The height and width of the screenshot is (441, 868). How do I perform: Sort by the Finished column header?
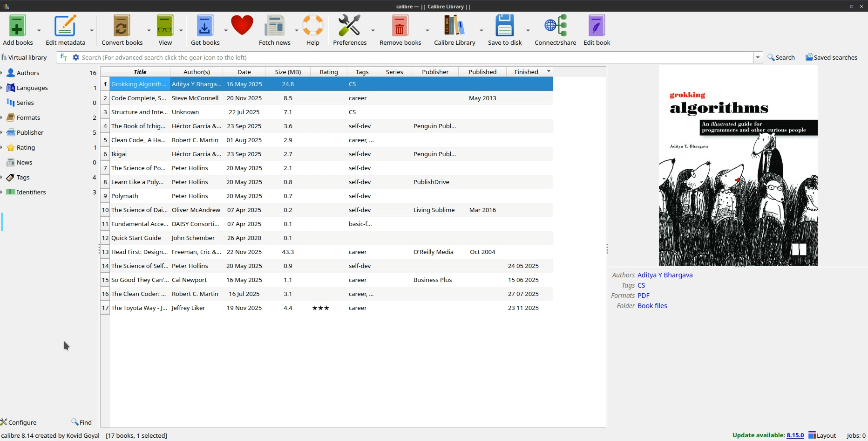point(529,72)
